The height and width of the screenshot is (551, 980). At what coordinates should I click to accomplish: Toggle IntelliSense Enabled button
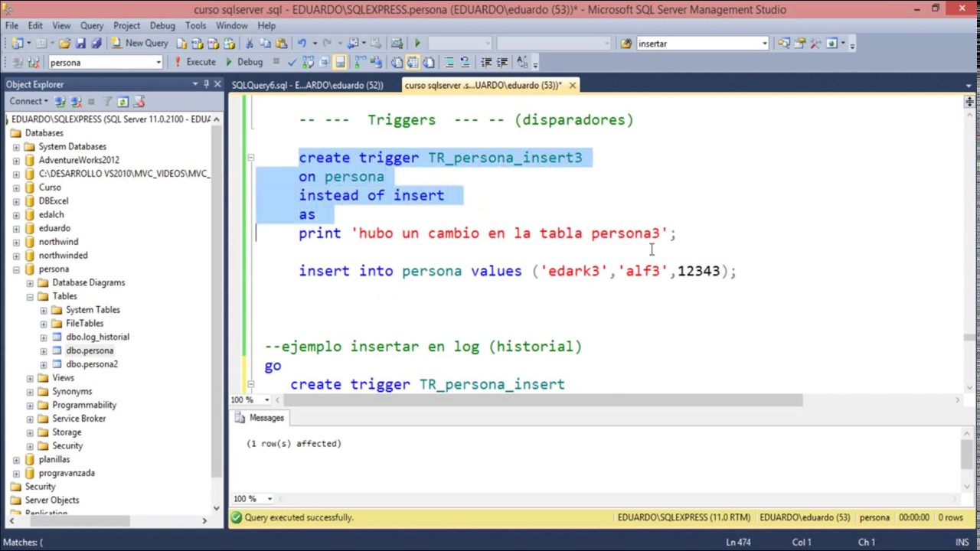[x=340, y=62]
